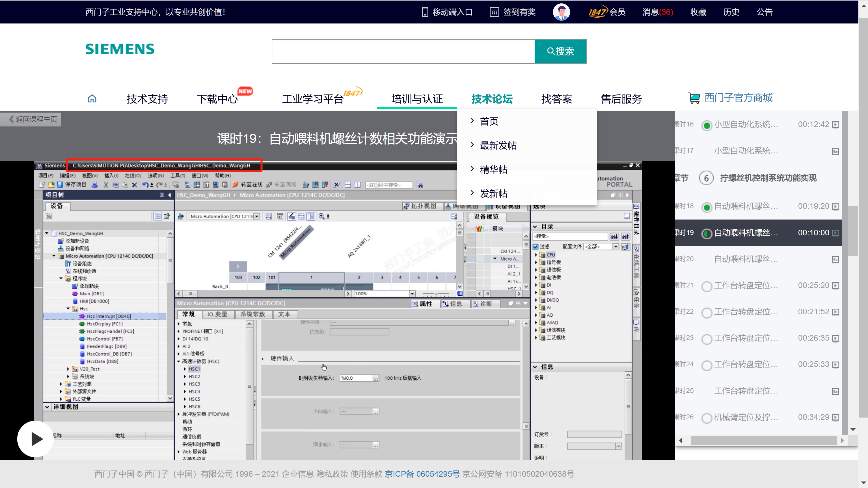Select the radio circle for lesson 26
Image resolution: width=868 pixels, height=488 pixels.
pyautogui.click(x=707, y=418)
